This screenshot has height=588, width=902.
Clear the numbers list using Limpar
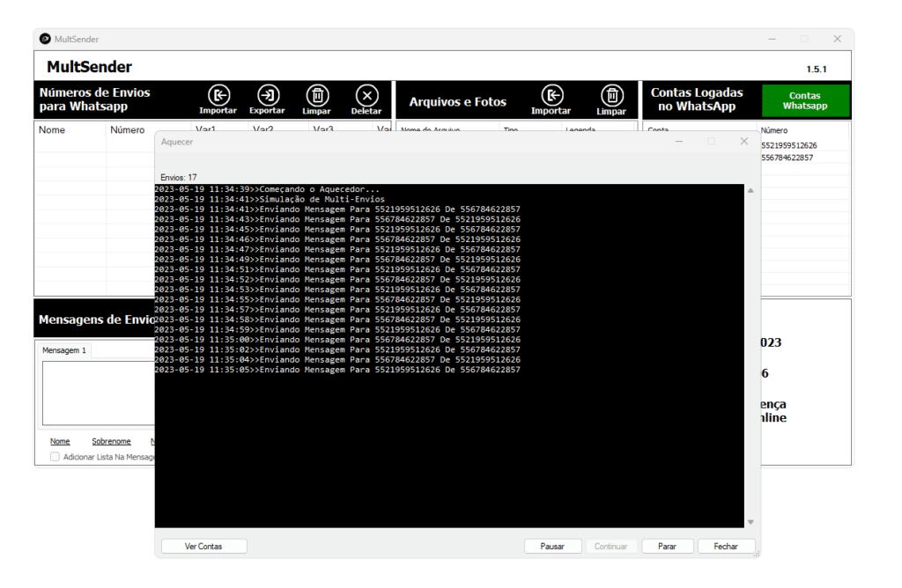(317, 100)
